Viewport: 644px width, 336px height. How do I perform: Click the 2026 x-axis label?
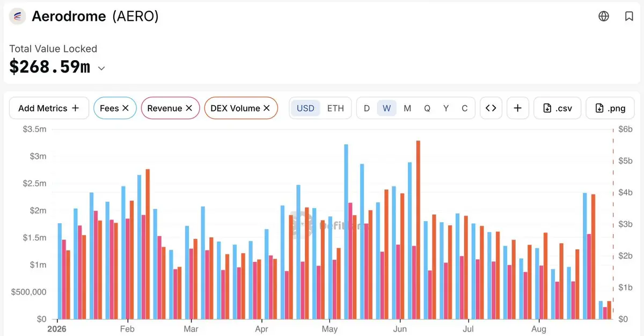point(57,328)
